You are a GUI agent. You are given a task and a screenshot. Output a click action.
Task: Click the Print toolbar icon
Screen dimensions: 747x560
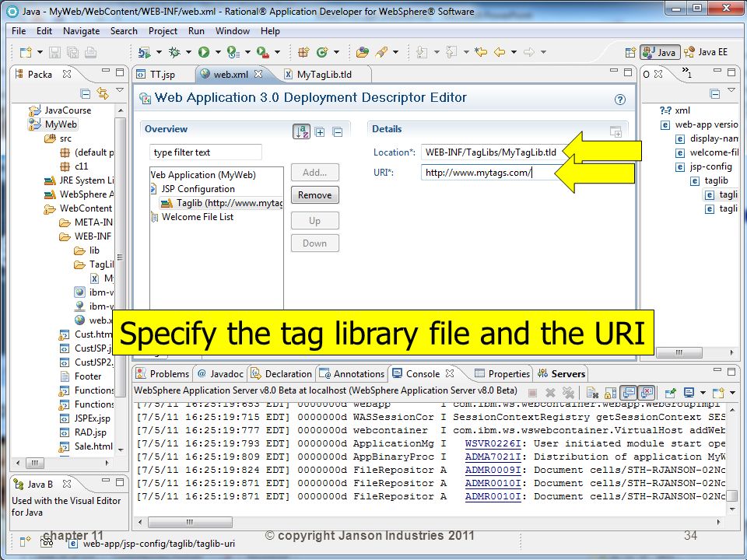pos(90,52)
